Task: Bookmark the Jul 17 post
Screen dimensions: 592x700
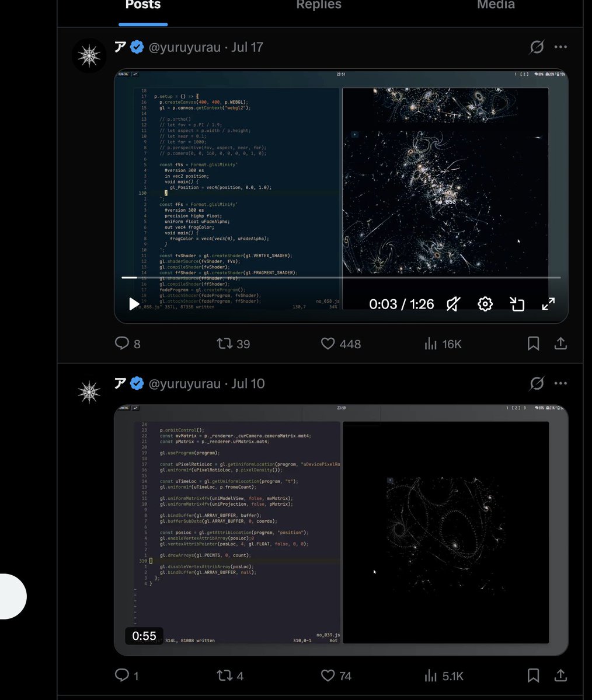Action: coord(533,344)
